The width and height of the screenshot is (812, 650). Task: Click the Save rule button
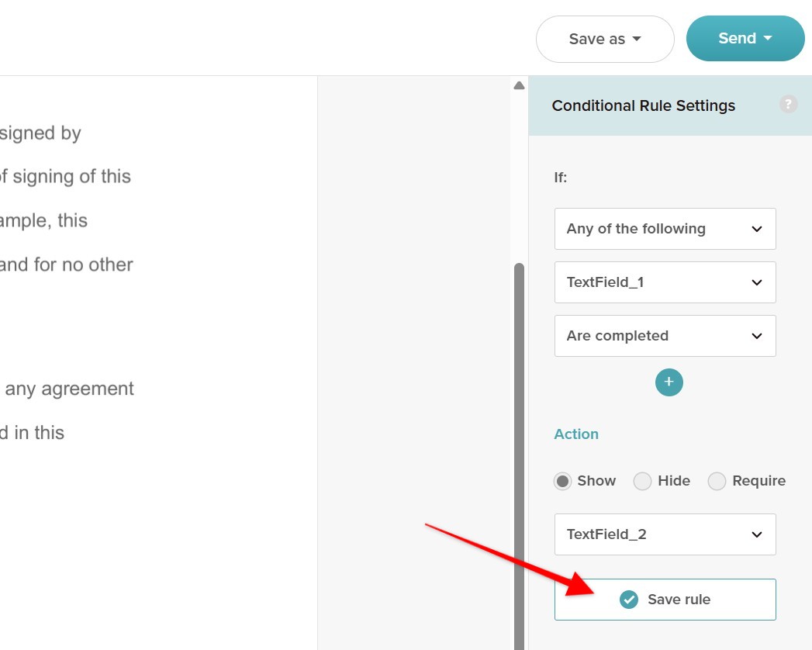pos(665,600)
